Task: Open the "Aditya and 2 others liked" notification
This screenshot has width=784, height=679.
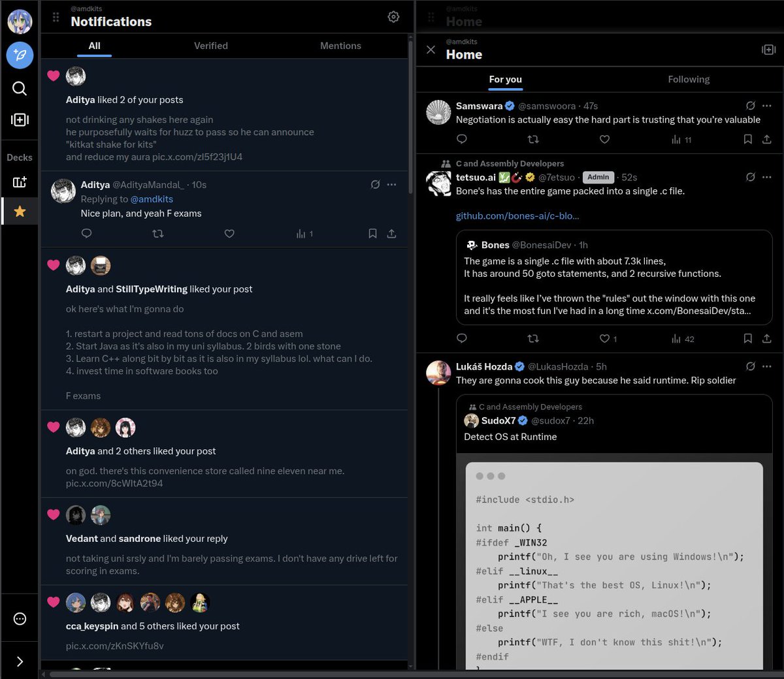Action: [224, 454]
